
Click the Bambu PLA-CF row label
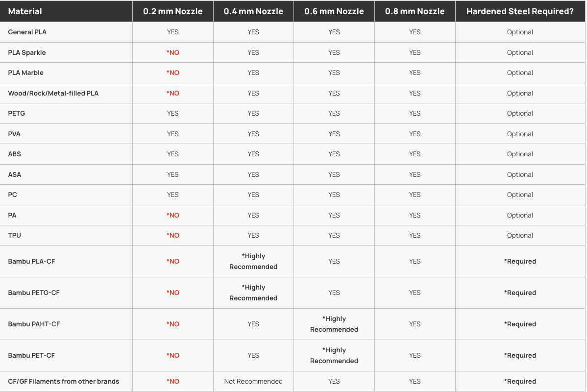(31, 261)
